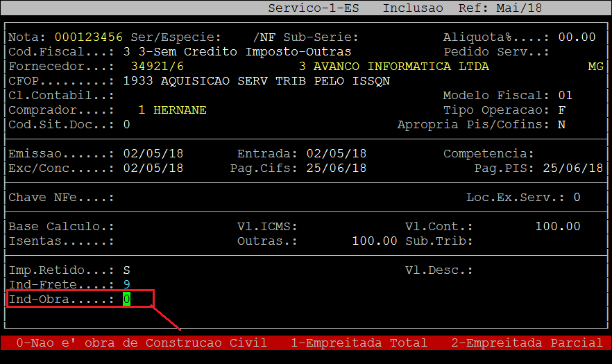Click the Nota number 000123456
The width and height of the screenshot is (612, 364).
coord(88,37)
